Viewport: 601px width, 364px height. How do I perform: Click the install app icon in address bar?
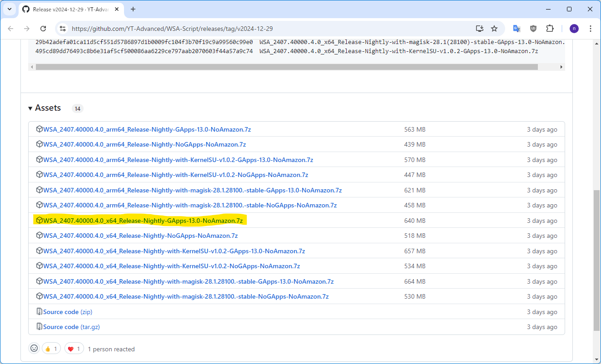(479, 29)
